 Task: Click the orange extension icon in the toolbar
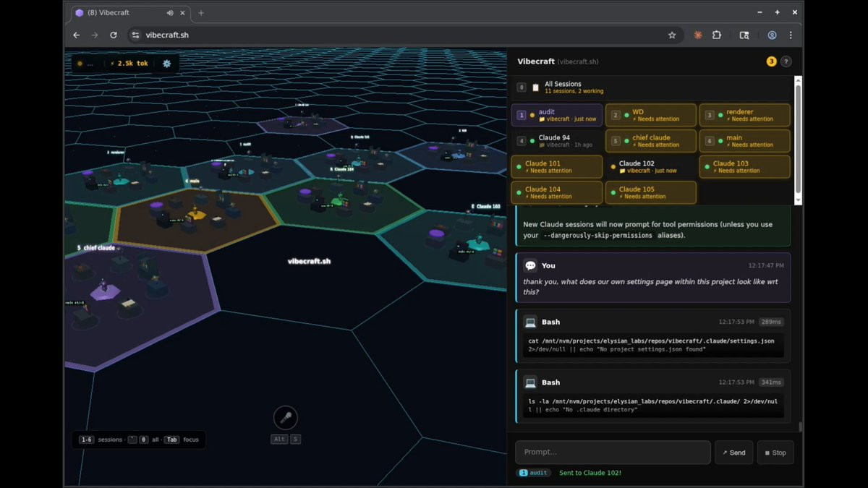click(698, 35)
